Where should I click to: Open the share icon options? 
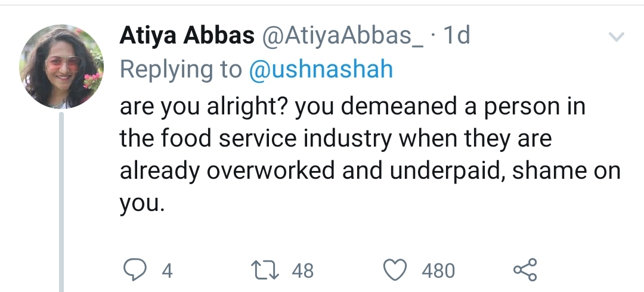click(x=525, y=270)
